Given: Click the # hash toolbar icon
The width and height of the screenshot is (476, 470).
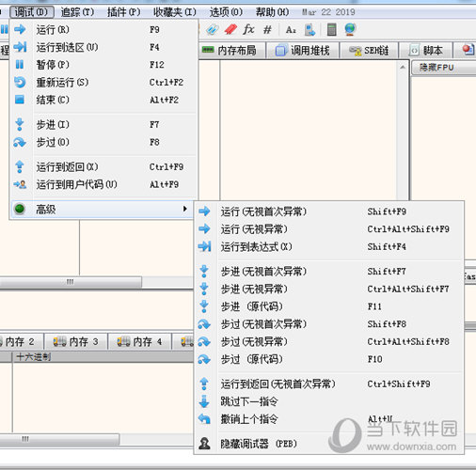Looking at the screenshot, I should click(x=267, y=30).
